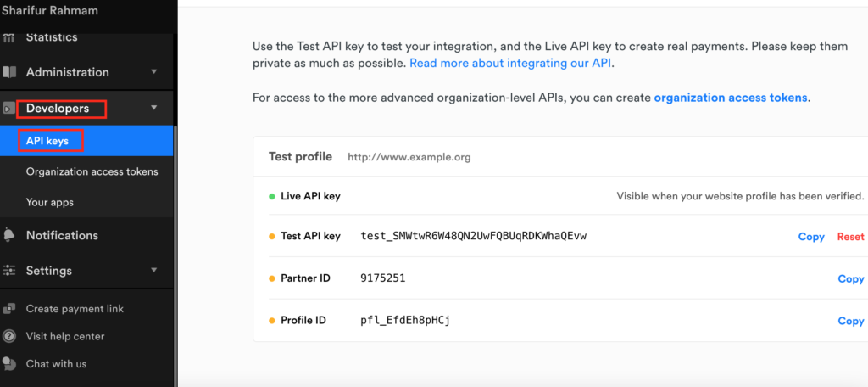The height and width of the screenshot is (387, 868).
Task: Click the Chat with us bubble icon
Action: 8,364
